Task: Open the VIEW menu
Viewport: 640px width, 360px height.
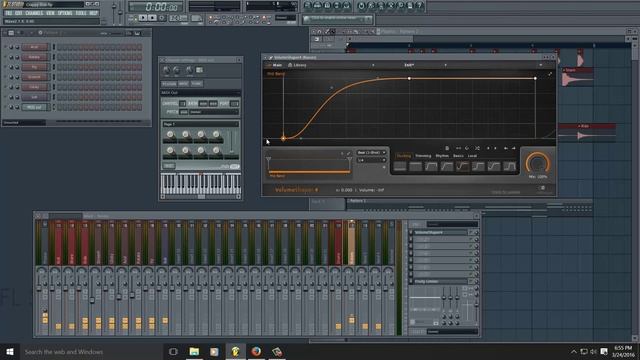Action: point(50,13)
